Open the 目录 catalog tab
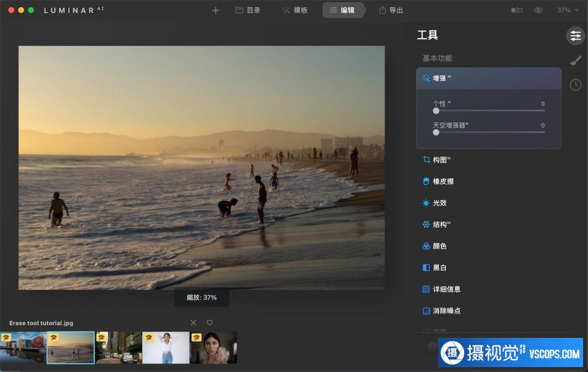 248,11
